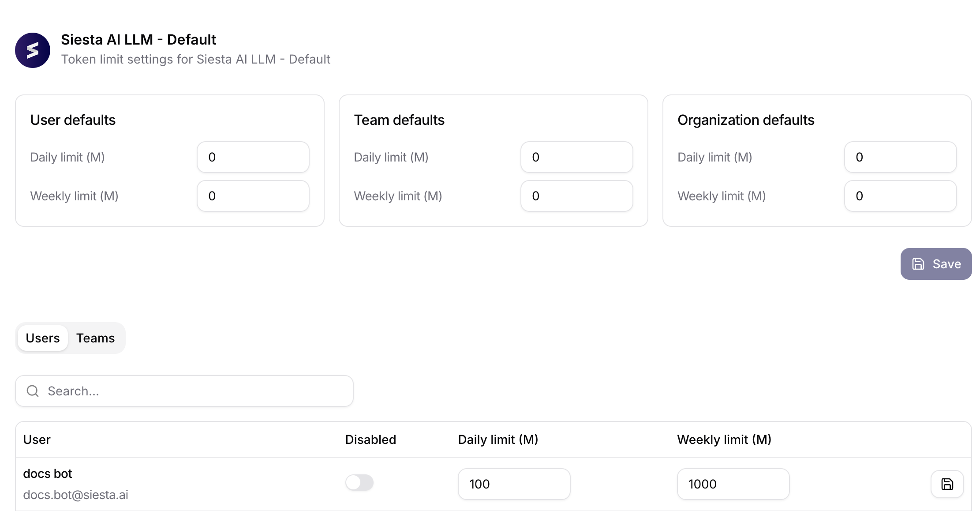This screenshot has width=980, height=511.
Task: Click the Siesta AI logo avatar
Action: pos(33,50)
